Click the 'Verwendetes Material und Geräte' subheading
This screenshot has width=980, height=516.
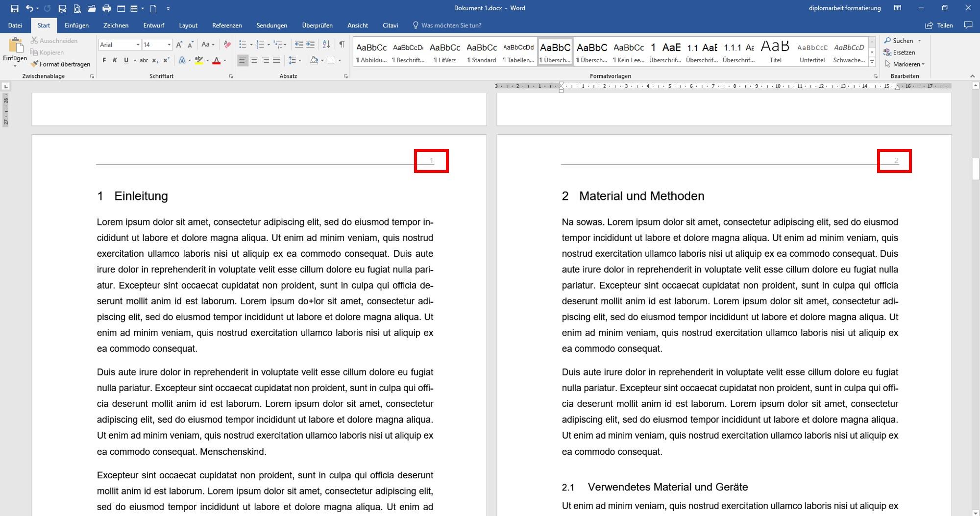pos(668,487)
